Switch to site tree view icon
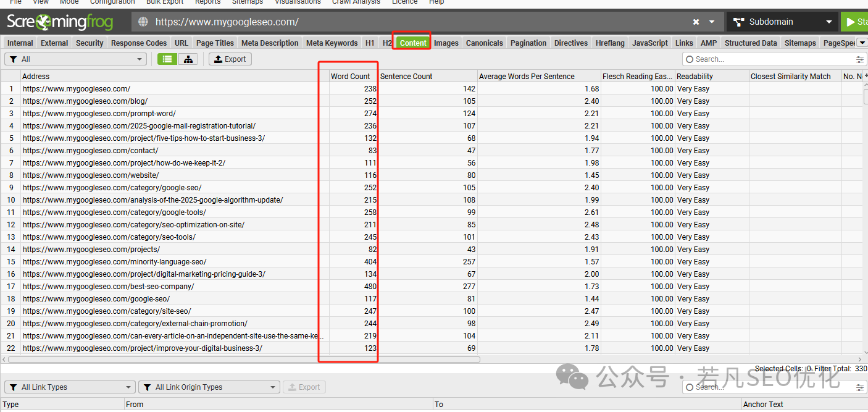868x412 pixels. pos(188,59)
